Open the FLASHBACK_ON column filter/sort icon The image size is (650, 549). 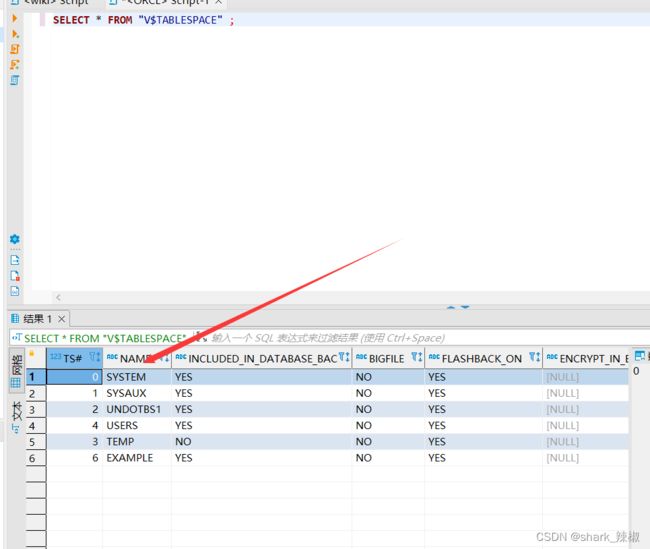click(x=535, y=357)
